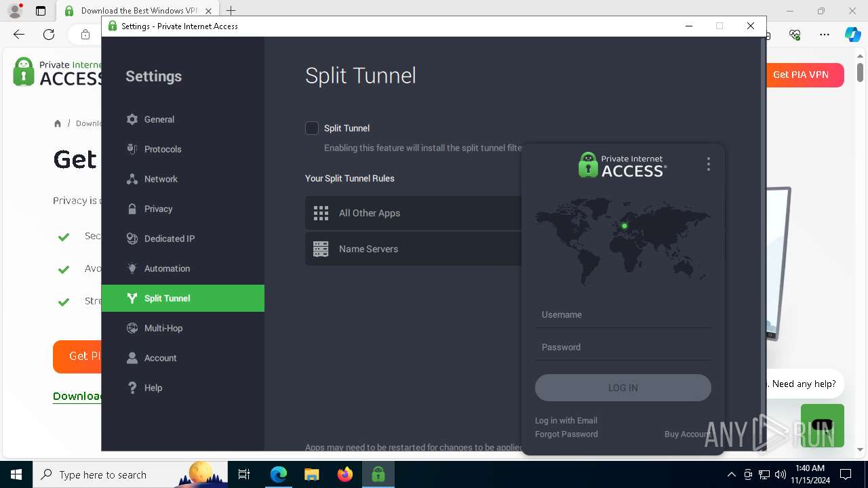The image size is (868, 488).
Task: Open the volume tray icon
Action: [x=781, y=474]
